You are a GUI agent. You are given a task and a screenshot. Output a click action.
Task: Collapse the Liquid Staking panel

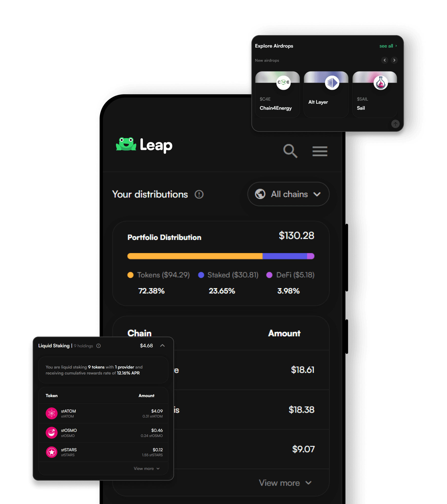pos(163,346)
